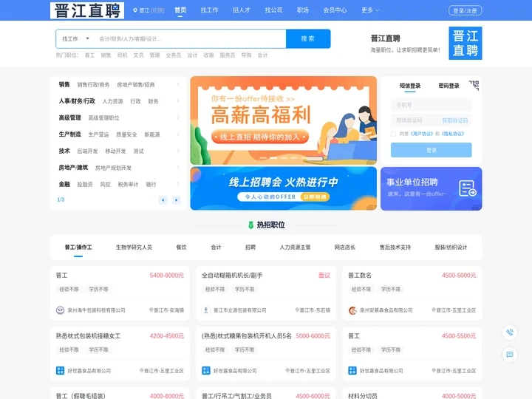
Task: Click the 登录/注册 button in header
Action: (465, 10)
